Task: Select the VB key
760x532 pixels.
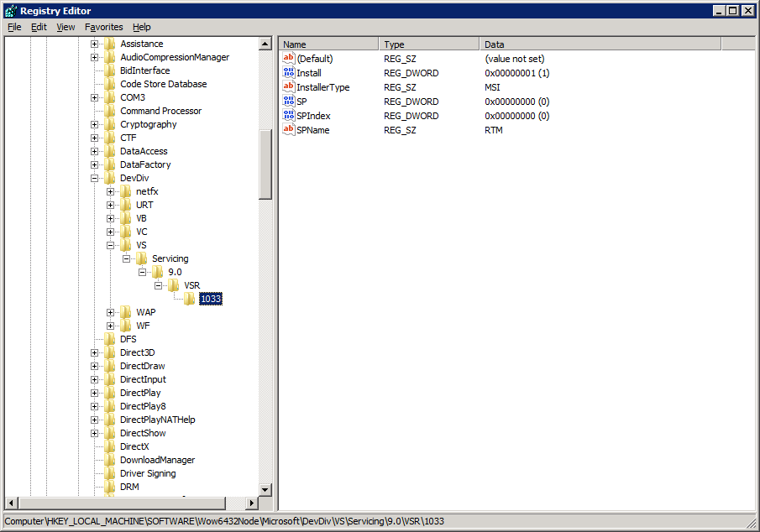Action: [141, 218]
